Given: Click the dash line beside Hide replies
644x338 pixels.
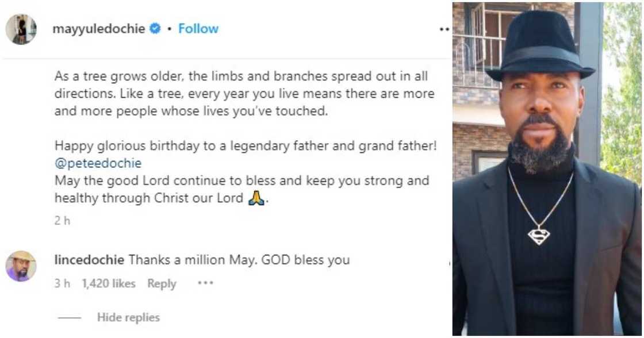Looking at the screenshot, I should point(70,317).
